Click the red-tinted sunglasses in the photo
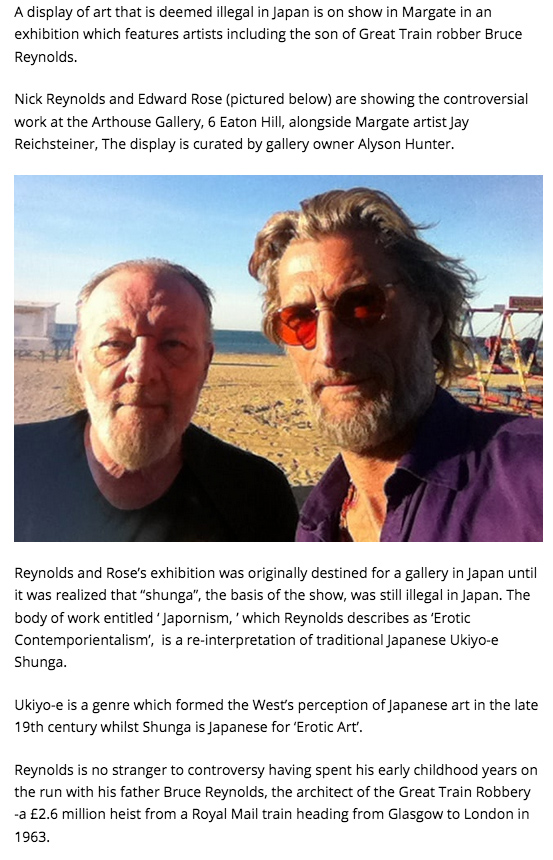 [x=335, y=320]
